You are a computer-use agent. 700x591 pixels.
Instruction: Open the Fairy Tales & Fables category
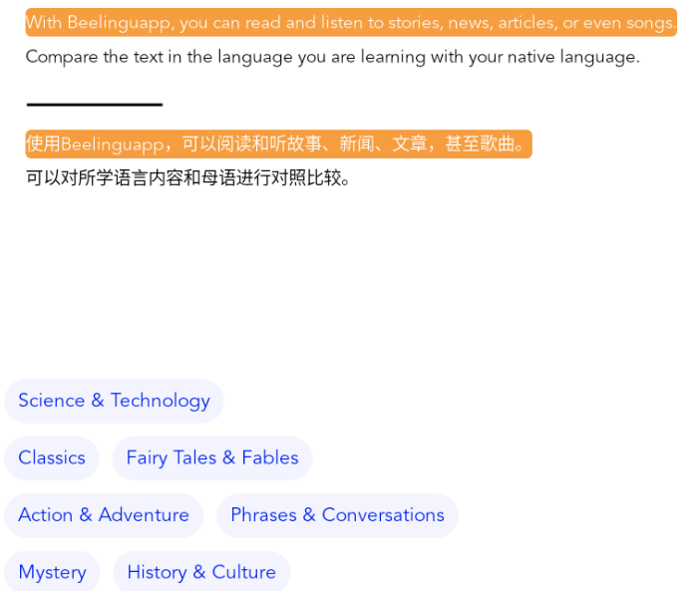pyautogui.click(x=212, y=457)
